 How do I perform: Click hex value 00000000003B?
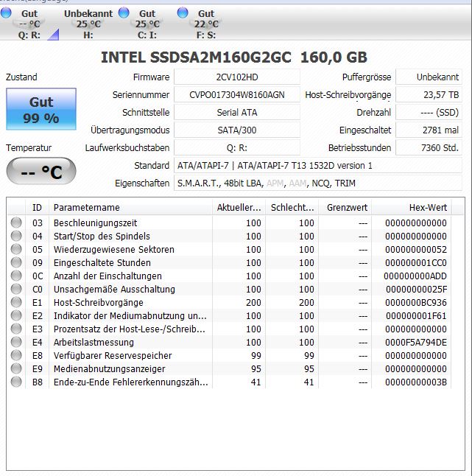coord(416,382)
